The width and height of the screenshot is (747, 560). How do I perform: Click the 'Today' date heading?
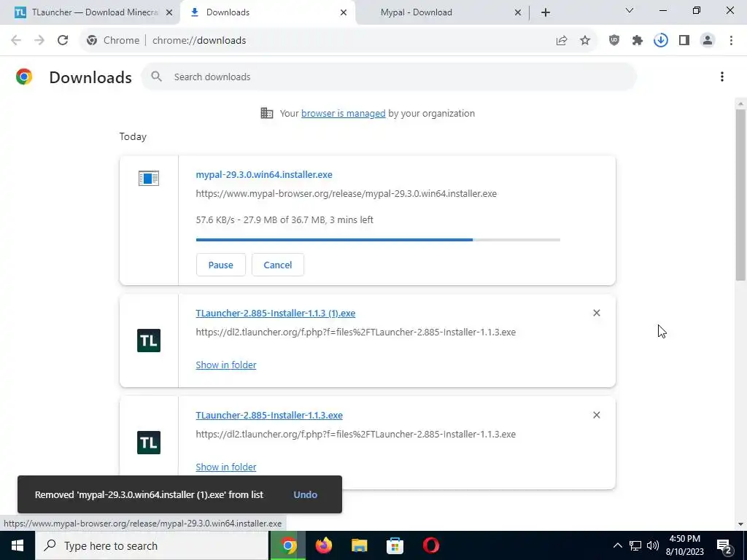click(133, 136)
